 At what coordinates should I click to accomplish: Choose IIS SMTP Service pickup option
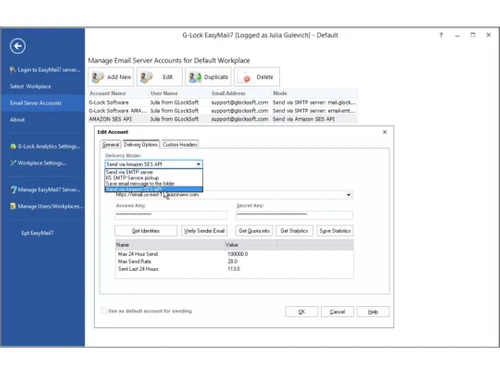pyautogui.click(x=154, y=178)
